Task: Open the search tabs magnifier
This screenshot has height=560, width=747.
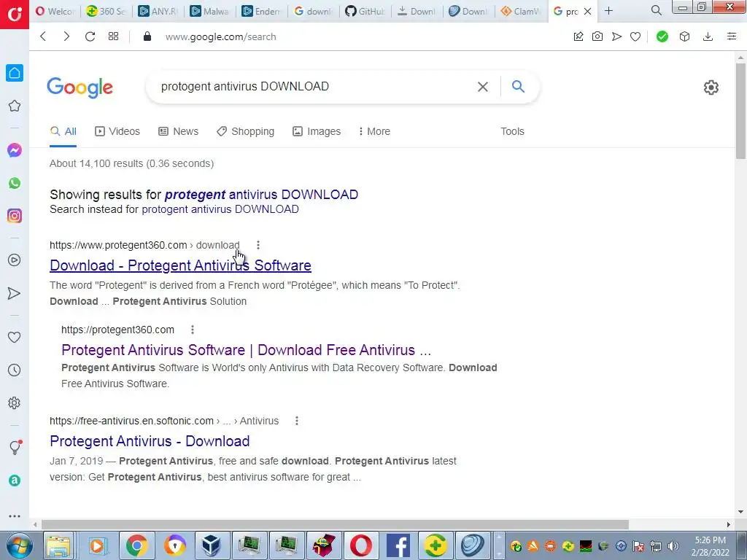Action: (656, 10)
